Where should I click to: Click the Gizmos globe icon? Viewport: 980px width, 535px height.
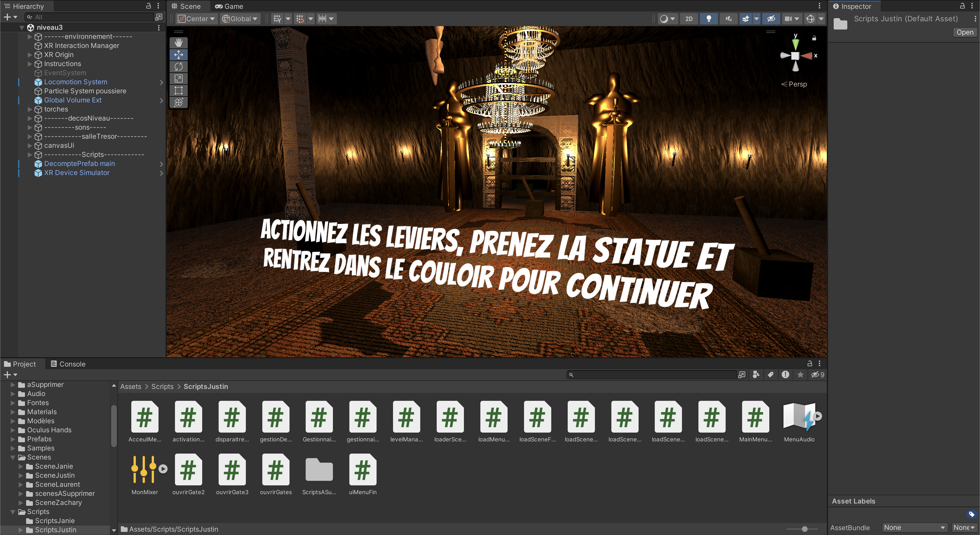click(810, 19)
